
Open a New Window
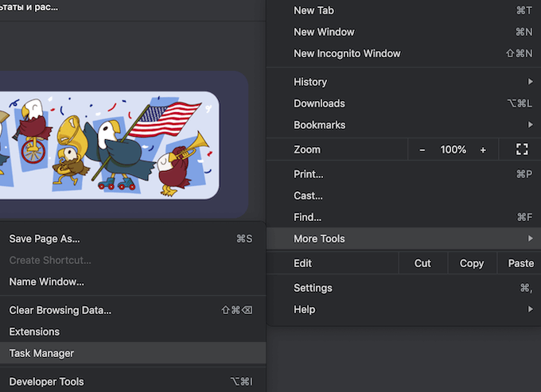click(324, 32)
